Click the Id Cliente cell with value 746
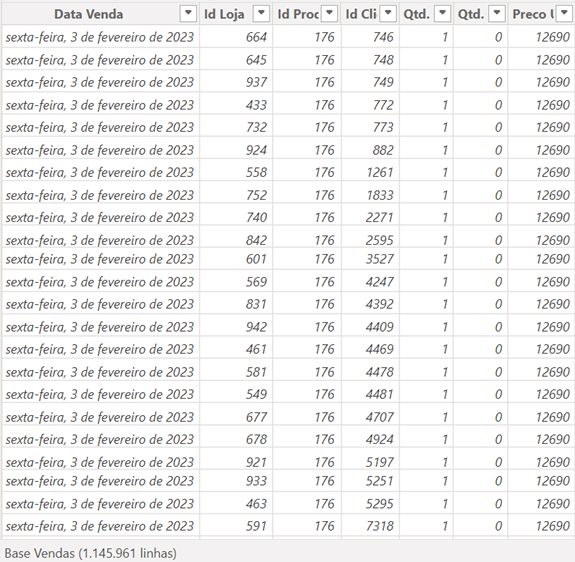 coord(370,37)
